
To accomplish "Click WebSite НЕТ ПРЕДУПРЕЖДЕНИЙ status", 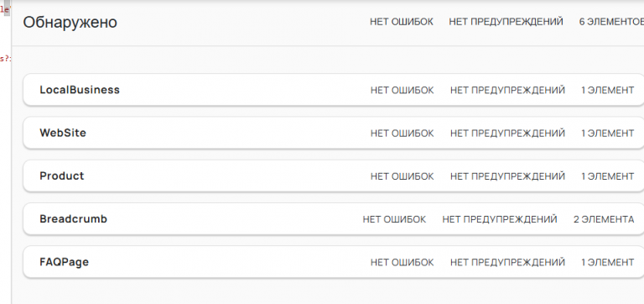I will click(507, 134).
